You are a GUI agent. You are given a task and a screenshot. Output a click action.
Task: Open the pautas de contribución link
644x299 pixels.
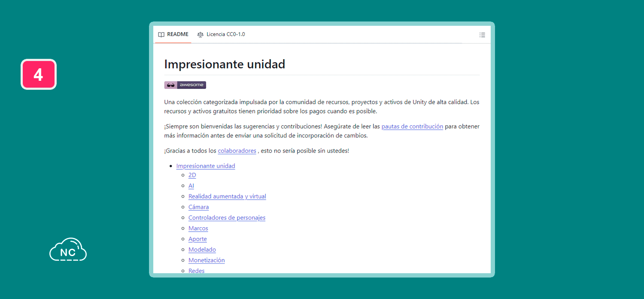click(x=412, y=127)
